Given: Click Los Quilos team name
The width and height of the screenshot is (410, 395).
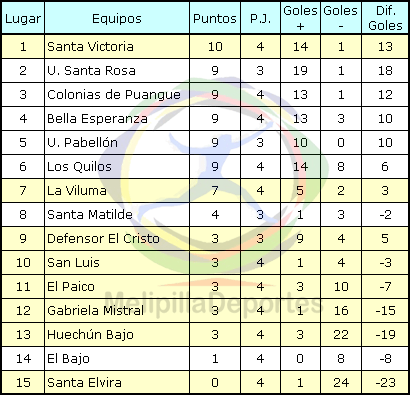Looking at the screenshot, I should [79, 167].
